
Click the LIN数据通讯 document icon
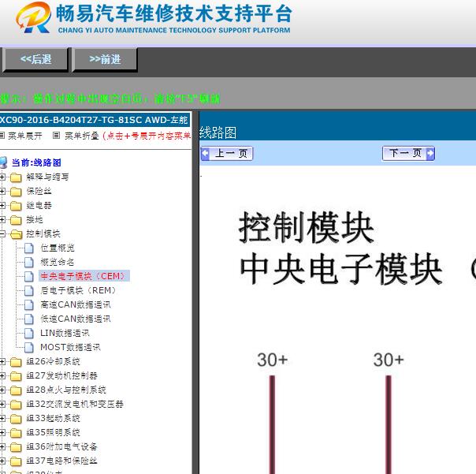29,333
